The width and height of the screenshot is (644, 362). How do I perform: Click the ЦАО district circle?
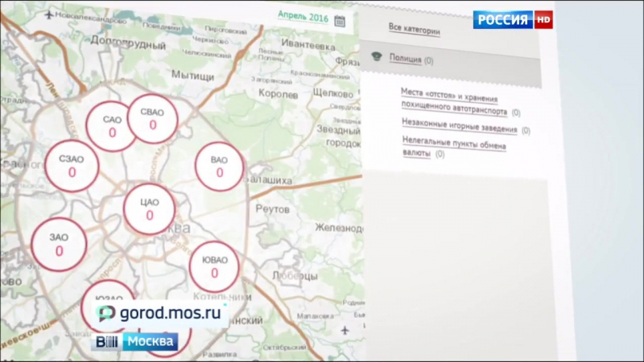coord(150,209)
